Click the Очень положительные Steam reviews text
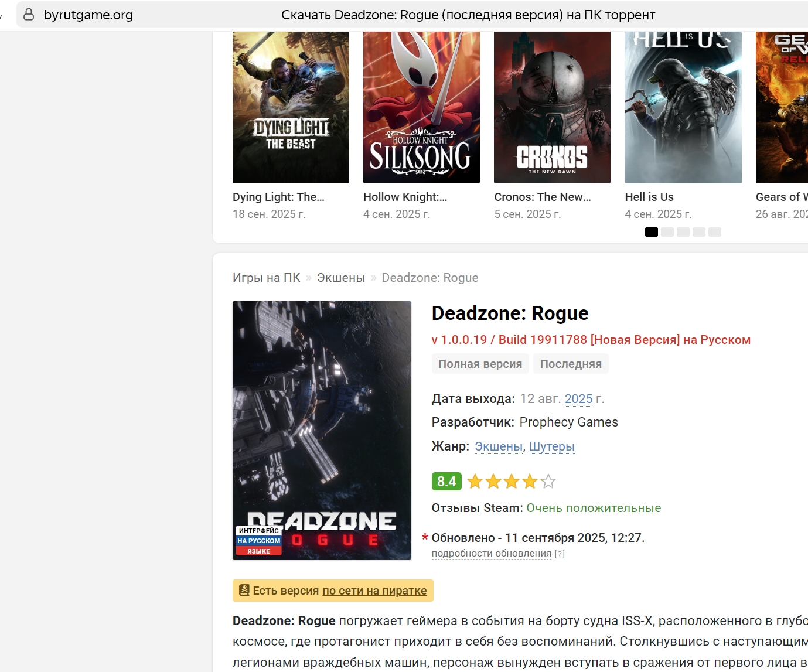Screen dimensions: 808x672 pyautogui.click(x=594, y=508)
